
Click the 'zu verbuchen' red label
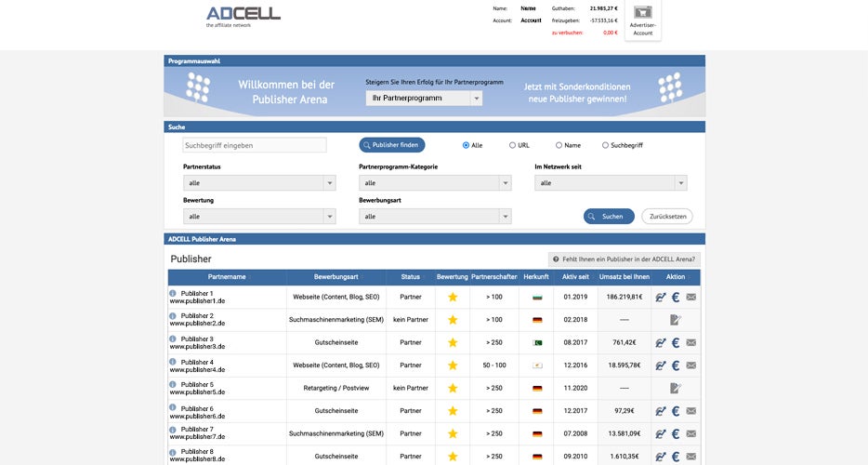567,33
